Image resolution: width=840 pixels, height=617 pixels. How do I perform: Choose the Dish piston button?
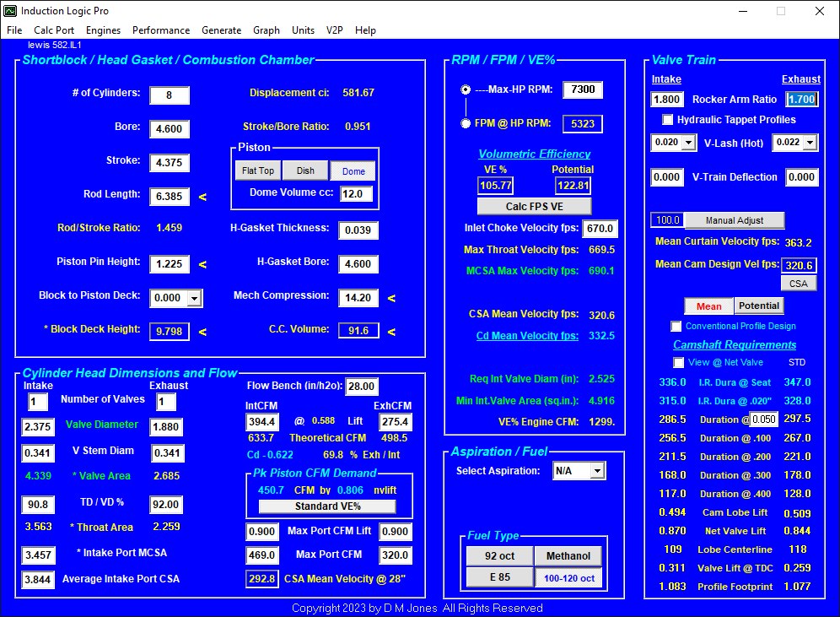point(305,170)
